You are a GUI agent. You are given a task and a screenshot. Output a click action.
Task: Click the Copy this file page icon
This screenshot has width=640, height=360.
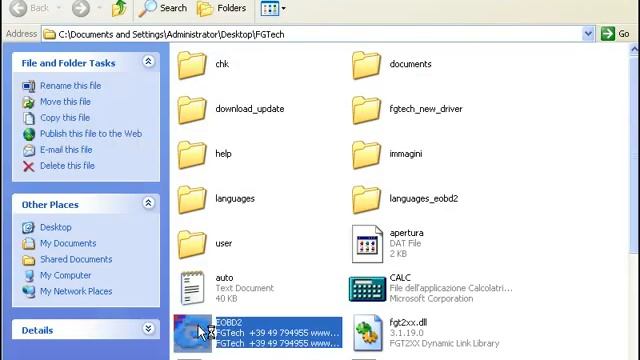(x=29, y=118)
